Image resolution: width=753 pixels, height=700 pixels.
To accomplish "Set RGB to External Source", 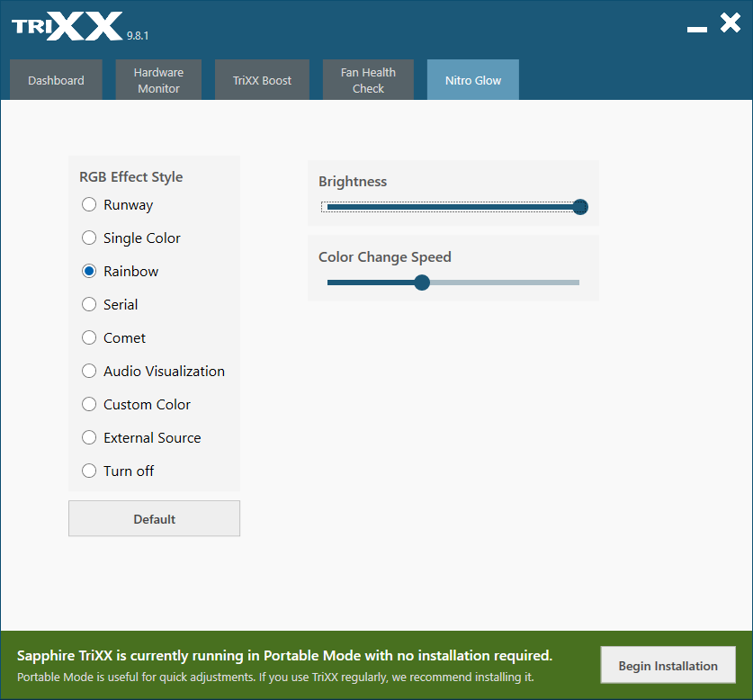I will [x=89, y=437].
